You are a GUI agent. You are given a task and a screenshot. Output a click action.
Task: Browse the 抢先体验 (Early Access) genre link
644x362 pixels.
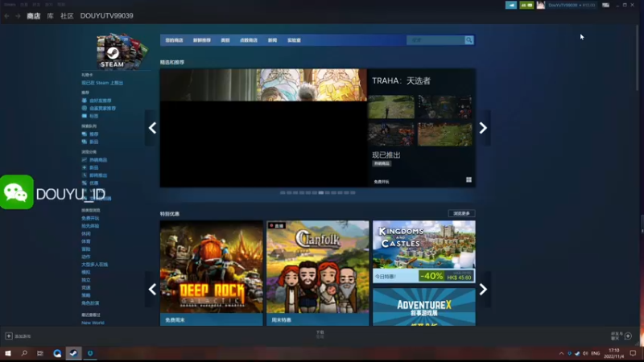click(90, 226)
